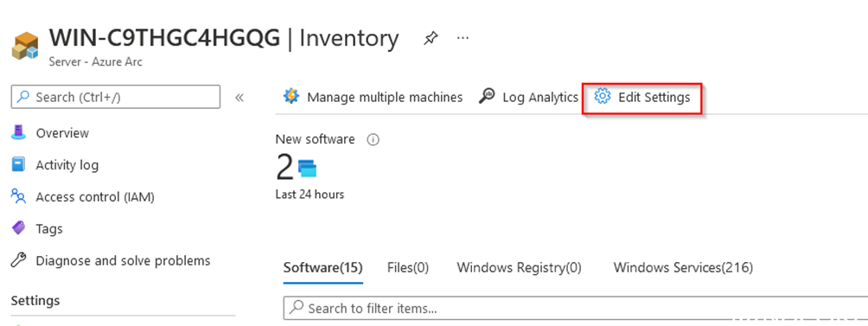Image resolution: width=868 pixels, height=326 pixels.
Task: Collapse the sidebar with the double chevron
Action: (239, 98)
